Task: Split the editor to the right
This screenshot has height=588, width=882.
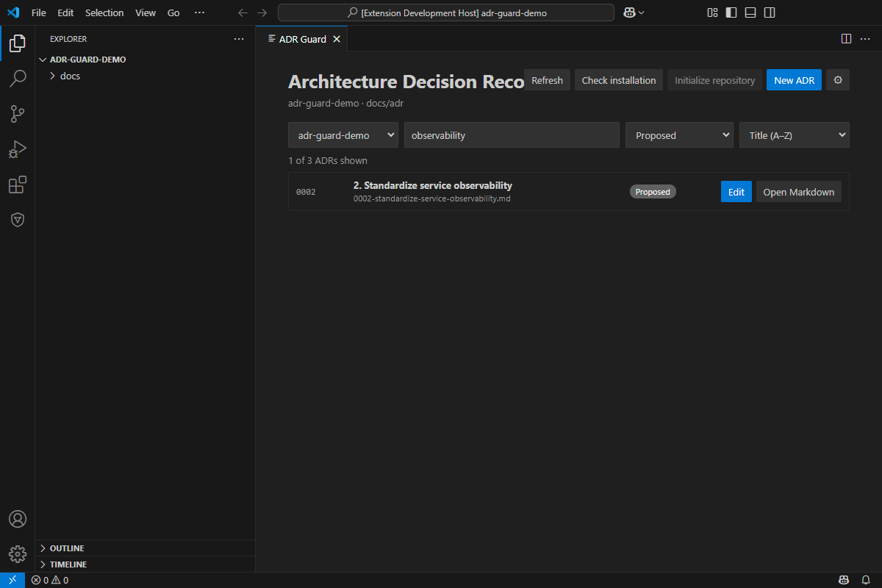Action: [846, 39]
